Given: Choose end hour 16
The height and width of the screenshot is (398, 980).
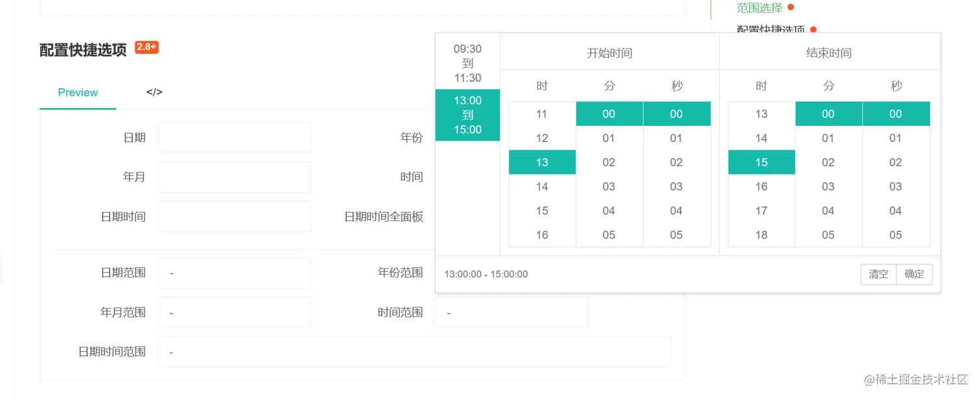Looking at the screenshot, I should [x=762, y=187].
